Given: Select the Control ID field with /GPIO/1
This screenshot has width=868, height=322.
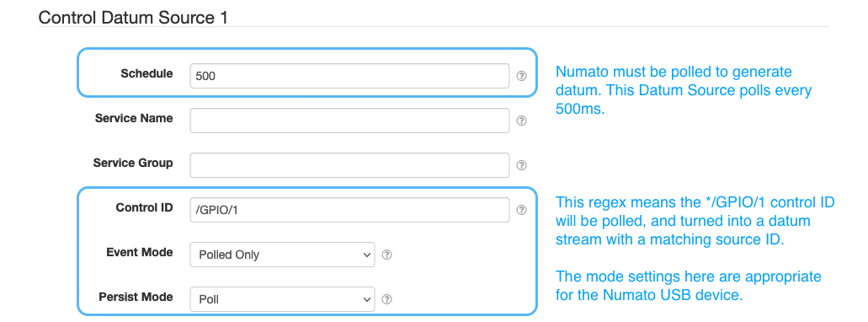Looking at the screenshot, I should [349, 210].
